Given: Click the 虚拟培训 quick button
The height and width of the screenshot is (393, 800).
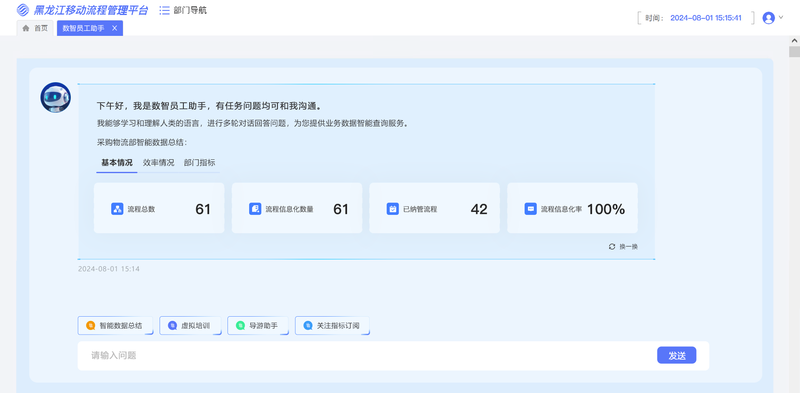Looking at the screenshot, I should point(190,326).
